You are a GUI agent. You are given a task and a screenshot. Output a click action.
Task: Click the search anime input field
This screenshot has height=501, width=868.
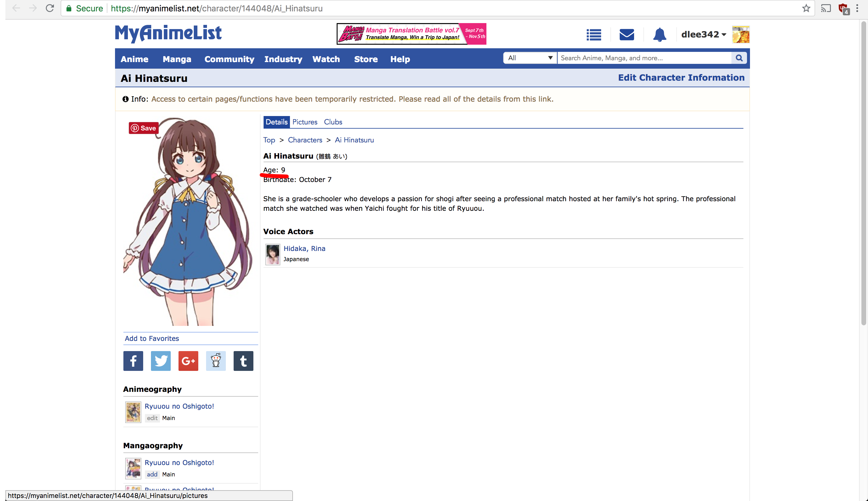pos(644,58)
